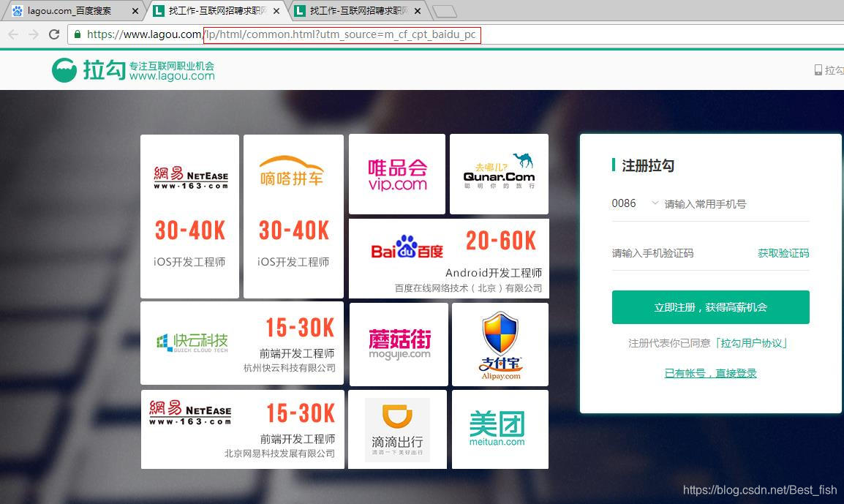
Task: Click the browser back arrow
Action: tap(13, 34)
